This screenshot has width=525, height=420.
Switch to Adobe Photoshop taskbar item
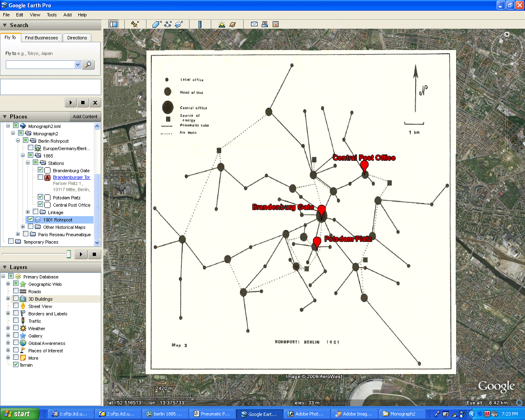(x=306, y=414)
